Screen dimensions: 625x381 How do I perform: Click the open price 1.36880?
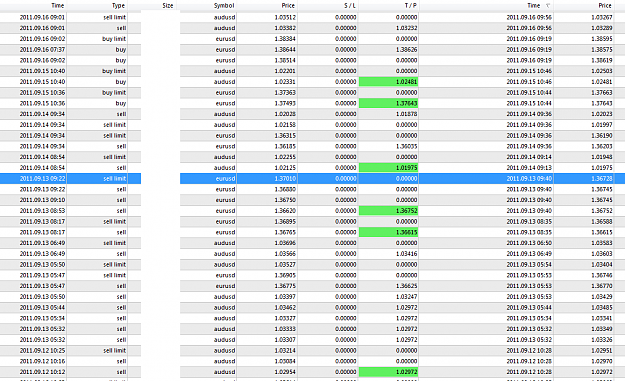click(285, 189)
